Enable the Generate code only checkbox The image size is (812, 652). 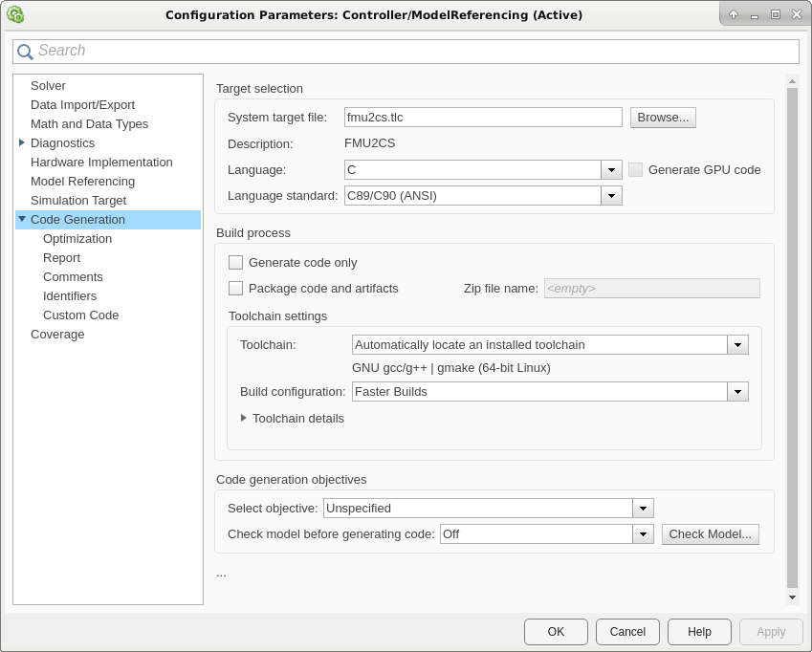coord(236,263)
